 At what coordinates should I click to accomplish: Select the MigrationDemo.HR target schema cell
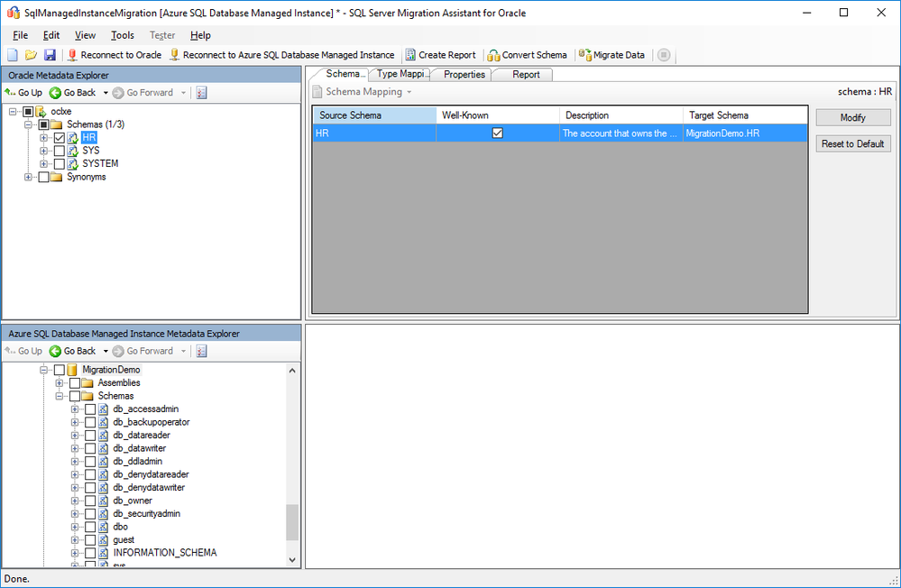745,133
